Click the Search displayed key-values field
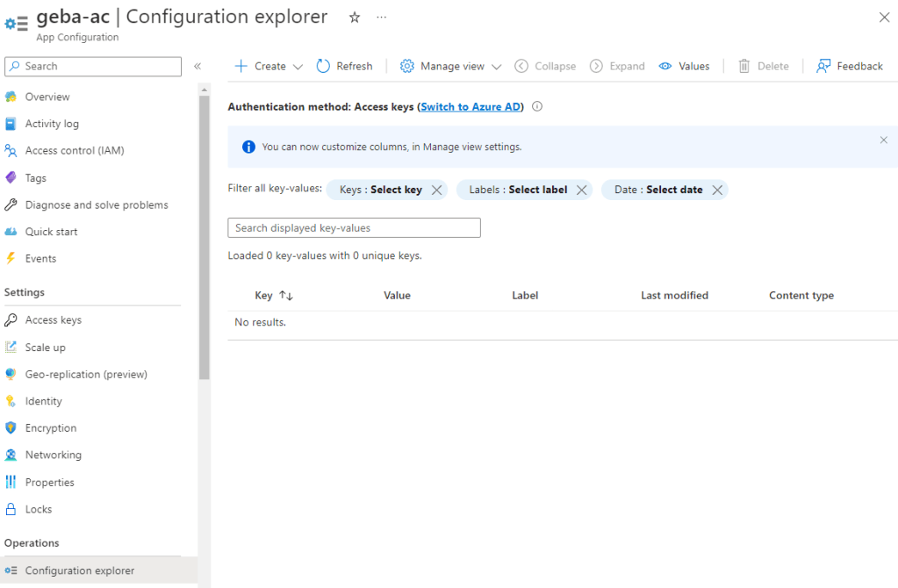 354,228
